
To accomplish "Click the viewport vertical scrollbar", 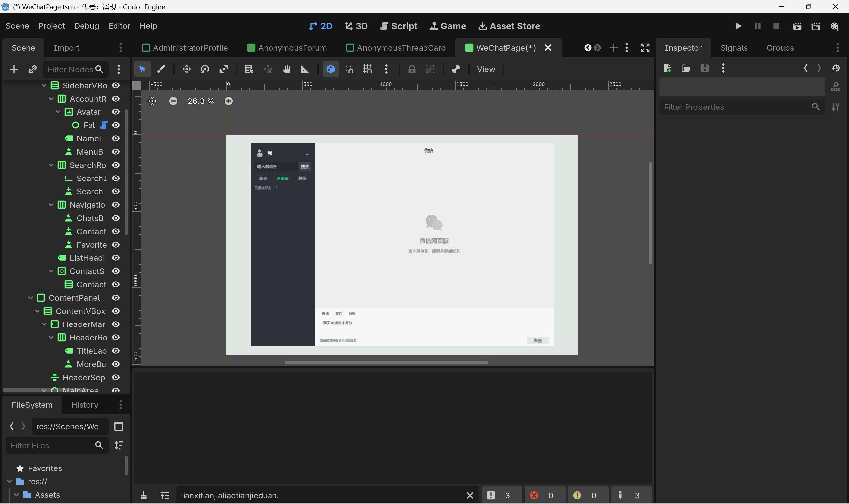I will pyautogui.click(x=650, y=213).
